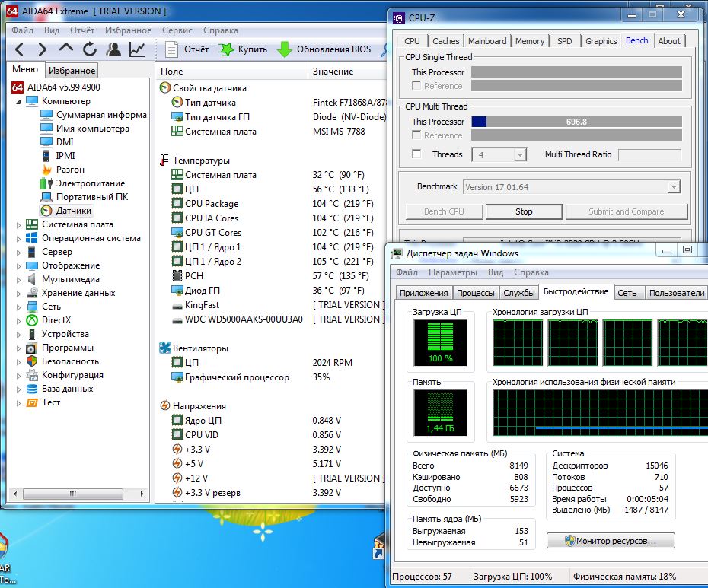Open the line graph toolbar icon

(x=137, y=49)
